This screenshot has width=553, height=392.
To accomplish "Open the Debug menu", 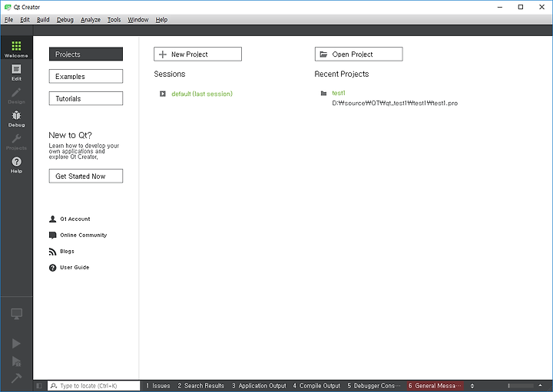I will 65,20.
